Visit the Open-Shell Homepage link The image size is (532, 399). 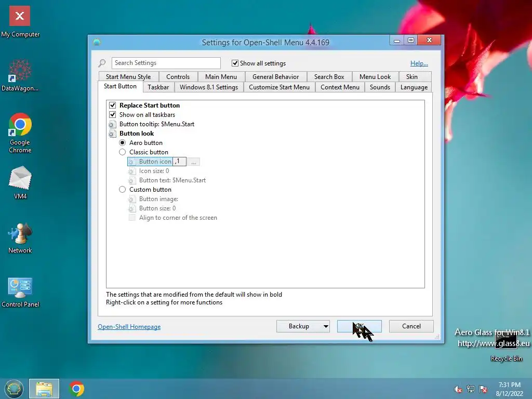[x=129, y=327]
